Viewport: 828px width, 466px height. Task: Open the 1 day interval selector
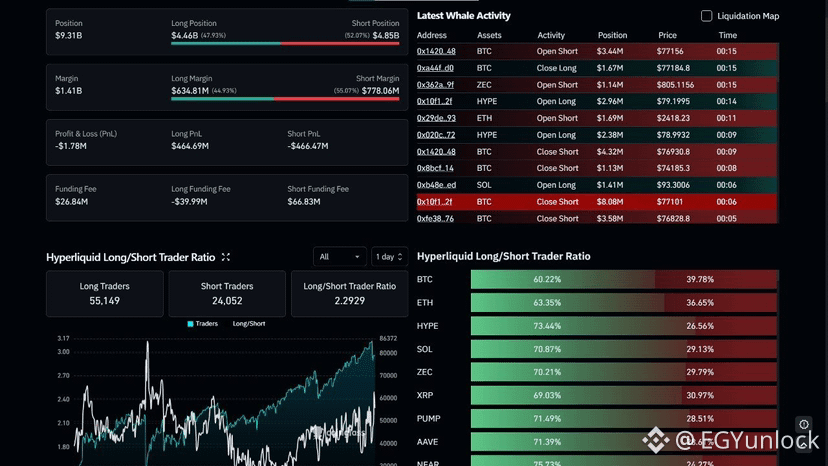[x=389, y=257]
